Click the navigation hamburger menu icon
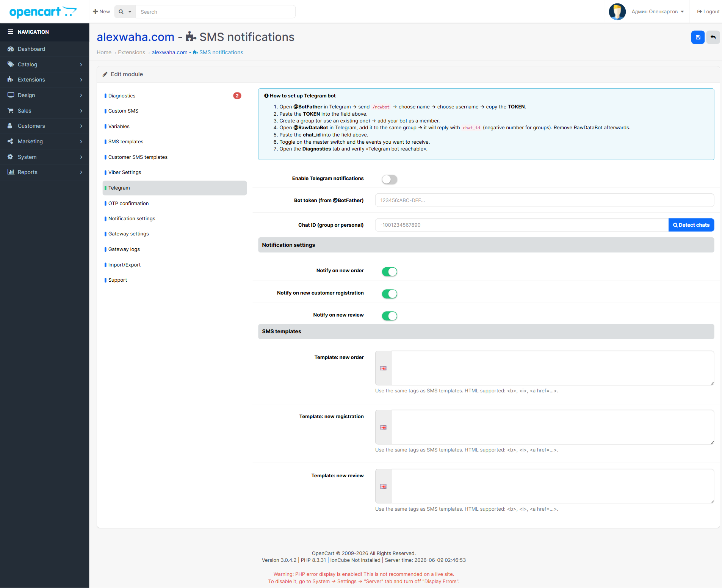This screenshot has height=588, width=722. tap(11, 32)
